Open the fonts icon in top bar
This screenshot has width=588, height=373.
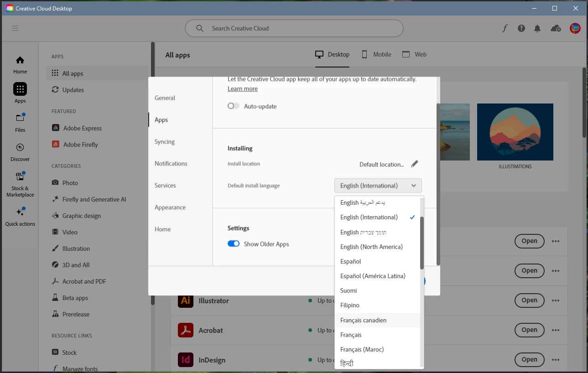505,28
